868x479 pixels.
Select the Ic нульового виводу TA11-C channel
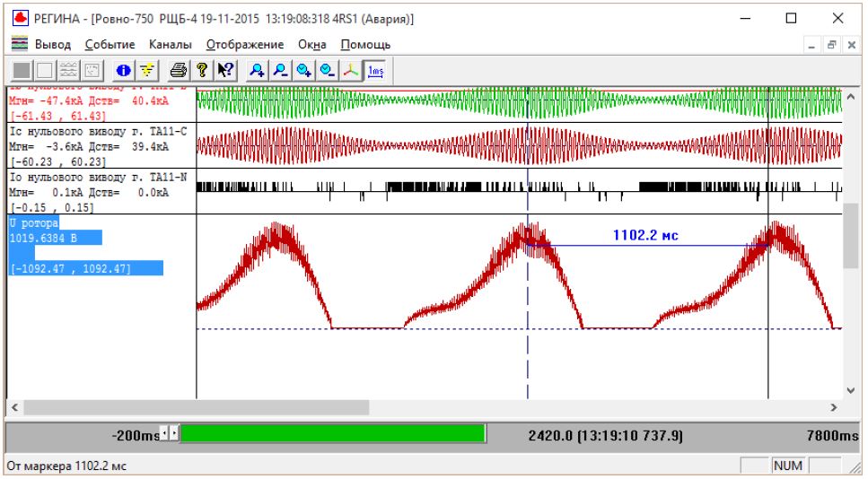98,132
